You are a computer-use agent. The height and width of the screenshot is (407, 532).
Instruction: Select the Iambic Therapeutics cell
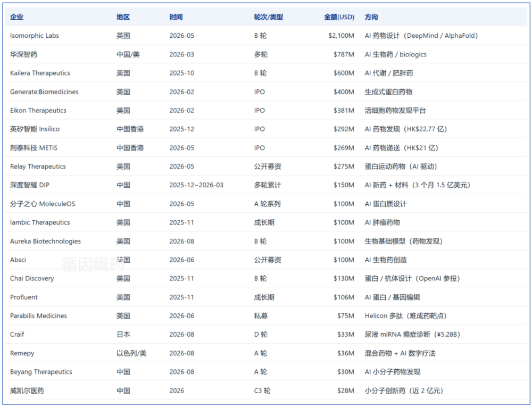(40, 222)
